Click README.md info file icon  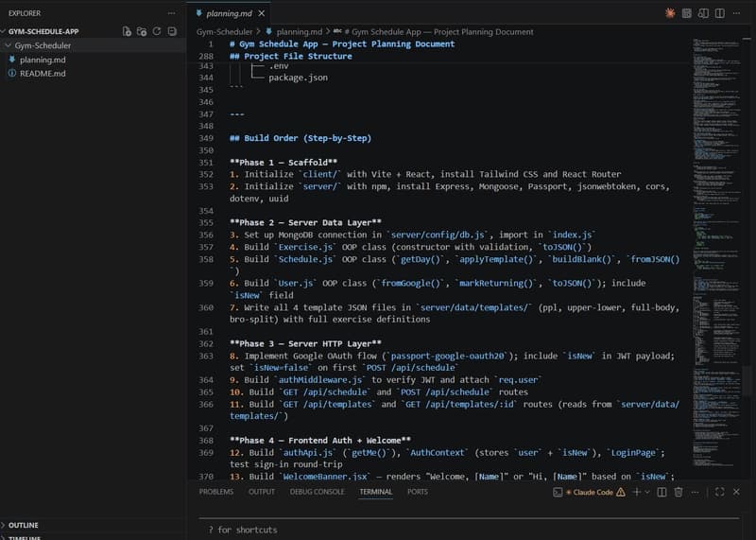point(12,74)
